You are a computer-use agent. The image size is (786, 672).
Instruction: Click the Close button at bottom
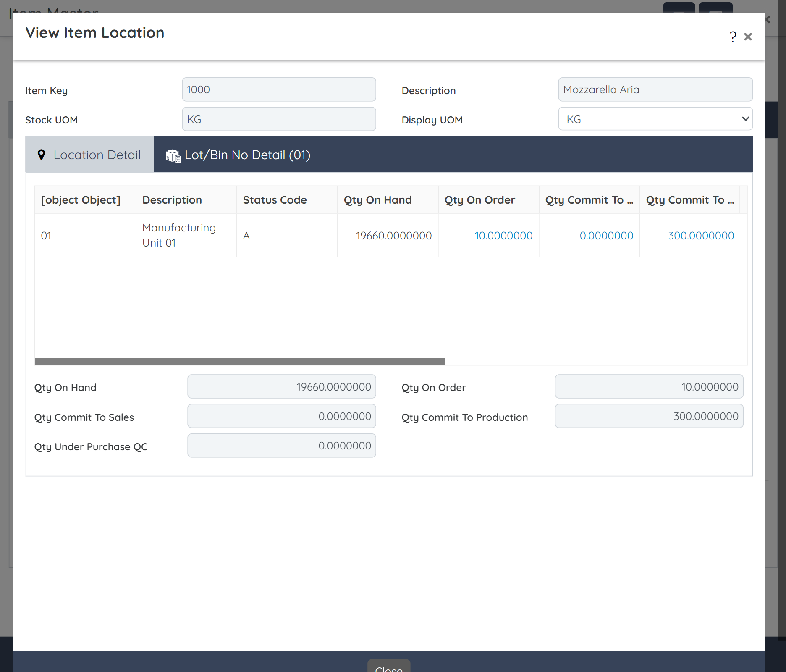[x=389, y=667]
